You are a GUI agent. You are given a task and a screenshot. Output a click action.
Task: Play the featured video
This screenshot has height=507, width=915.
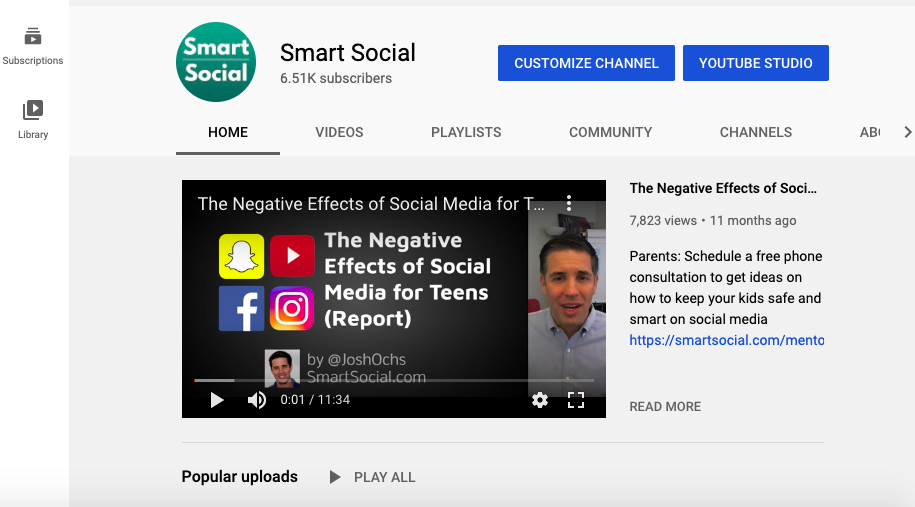[216, 400]
